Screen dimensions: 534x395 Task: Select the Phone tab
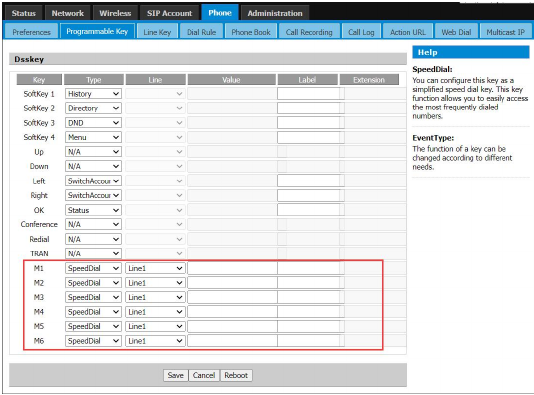tap(220, 13)
